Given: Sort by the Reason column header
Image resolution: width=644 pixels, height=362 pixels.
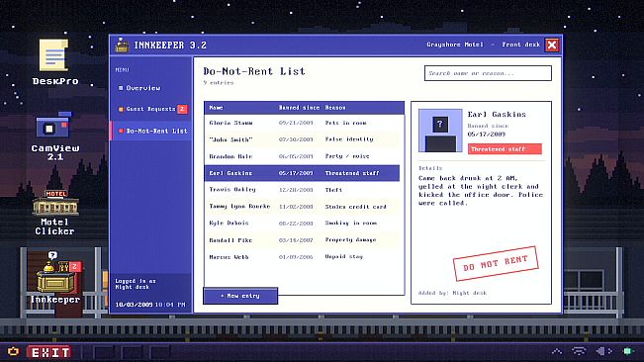Looking at the screenshot, I should click(335, 108).
